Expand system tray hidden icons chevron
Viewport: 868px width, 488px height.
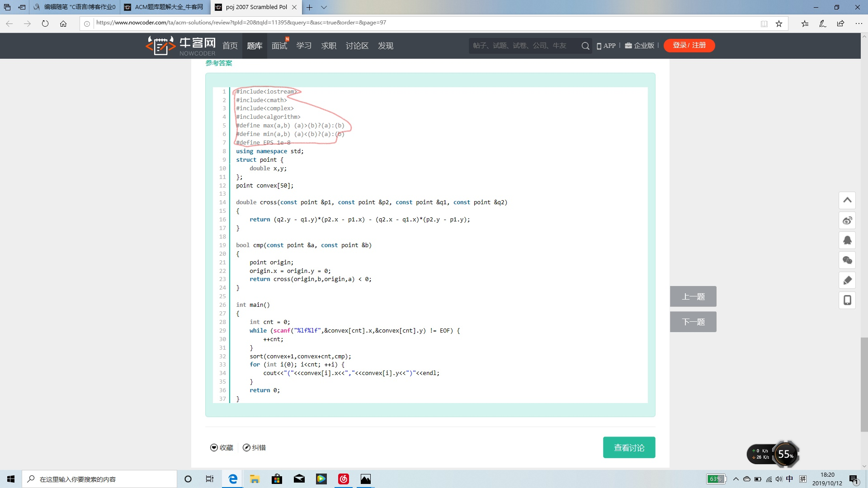(x=736, y=479)
